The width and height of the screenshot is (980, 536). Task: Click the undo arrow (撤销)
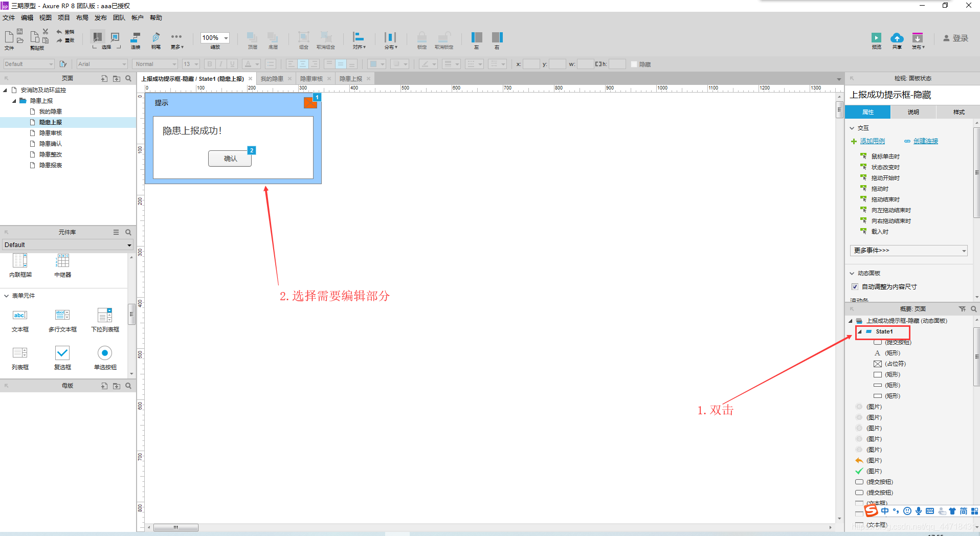[x=59, y=32]
